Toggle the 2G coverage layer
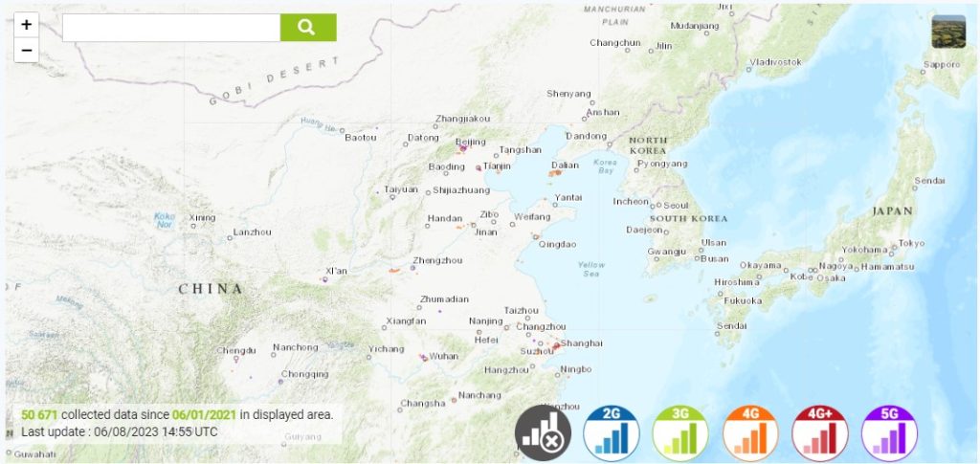Viewport: 980px width, 464px height. pos(612,432)
